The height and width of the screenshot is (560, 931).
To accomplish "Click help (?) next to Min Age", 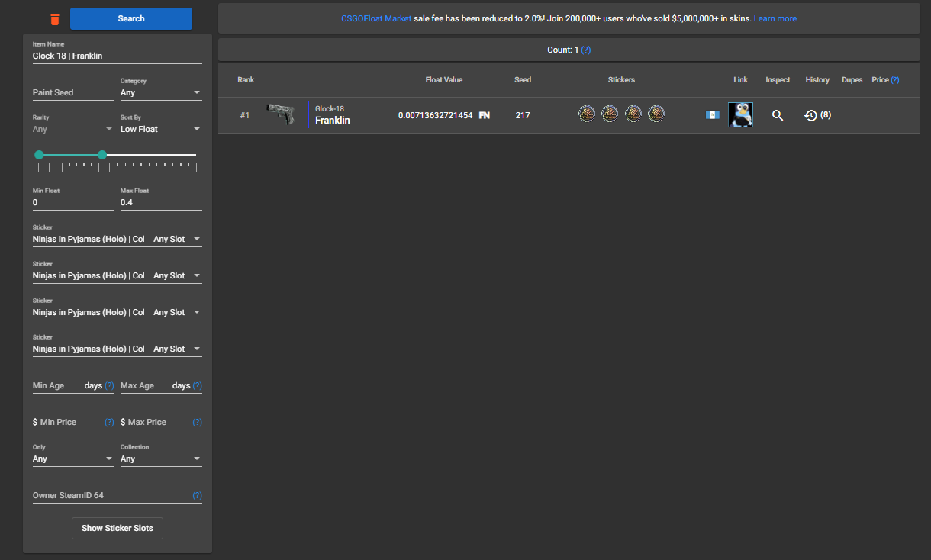I will [109, 385].
